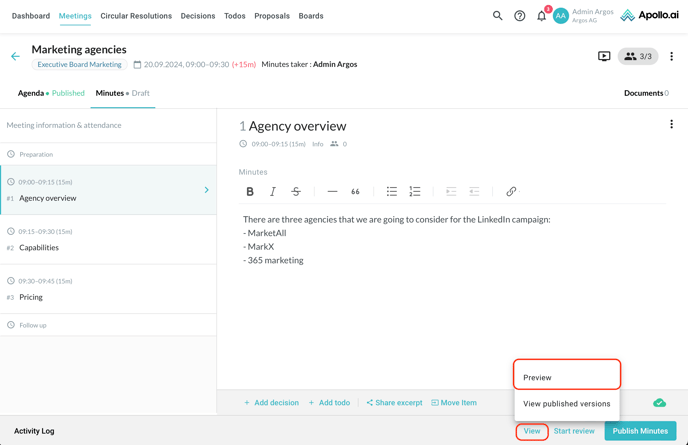Click the back arrow beside Marketing agencies
This screenshot has width=688, height=445.
[15, 57]
